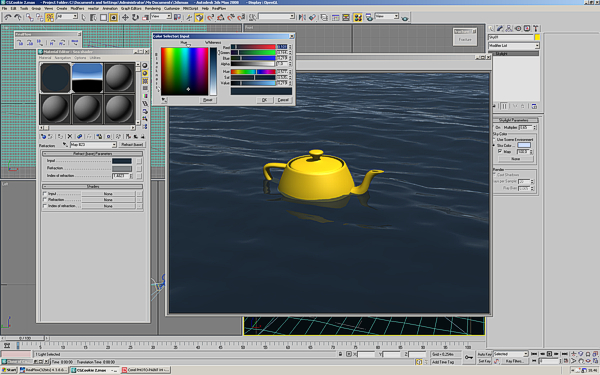Switch to the Modify command panel
The image size is (600, 375).
click(x=500, y=28)
